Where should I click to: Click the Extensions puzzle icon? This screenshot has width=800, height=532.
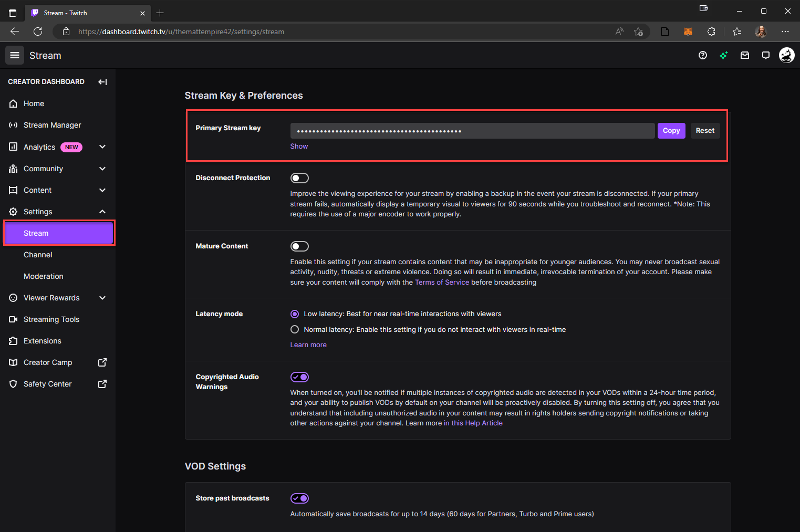pos(13,341)
